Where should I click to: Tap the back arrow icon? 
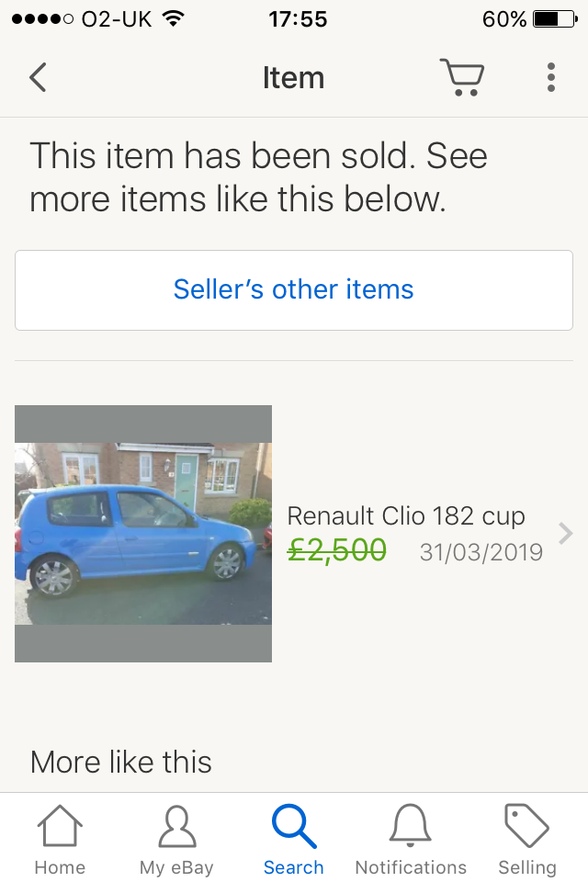coord(38,78)
